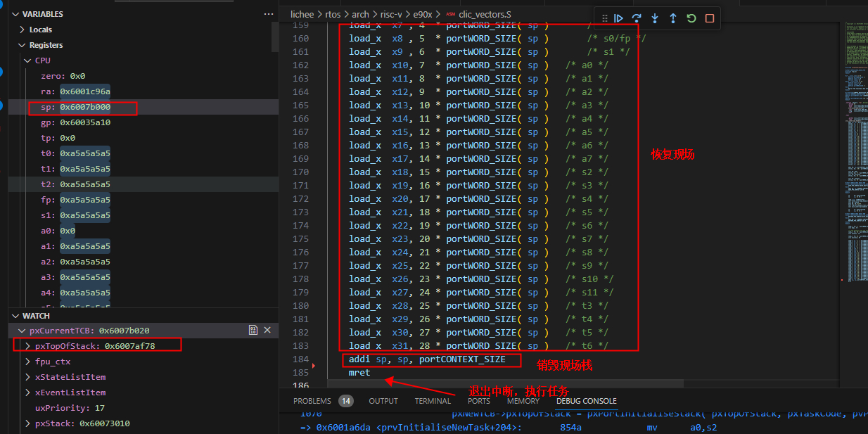Grab the debug toolbar drag handle

click(604, 18)
